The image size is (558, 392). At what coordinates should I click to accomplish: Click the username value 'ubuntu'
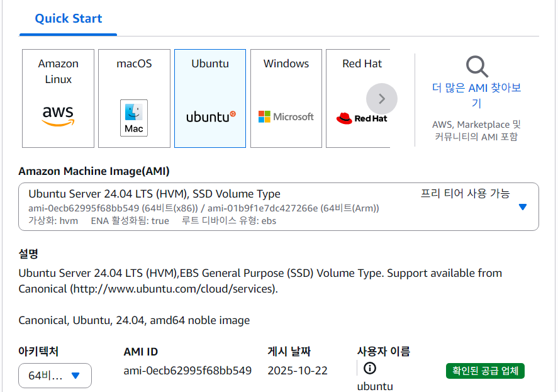(x=375, y=386)
